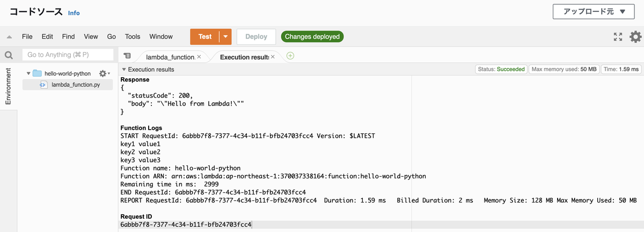Open the Test button dropdown arrow
The image size is (644, 232).
[x=225, y=36]
